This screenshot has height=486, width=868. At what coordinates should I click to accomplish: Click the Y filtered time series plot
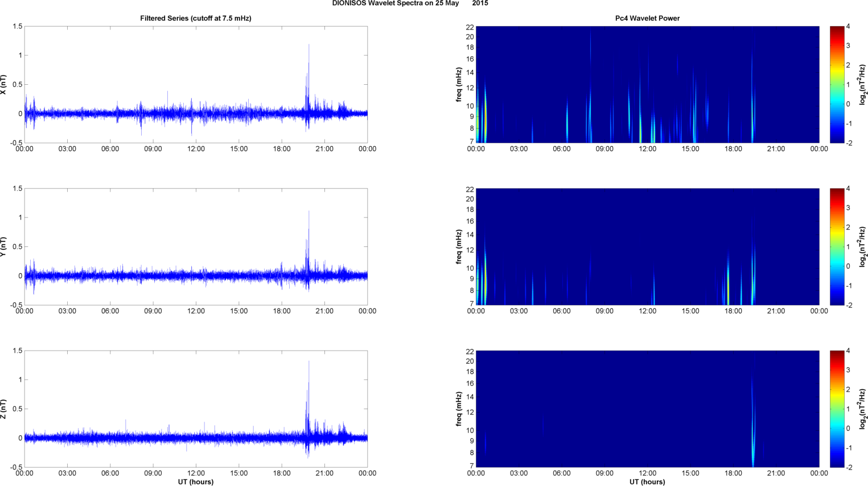pos(196,247)
